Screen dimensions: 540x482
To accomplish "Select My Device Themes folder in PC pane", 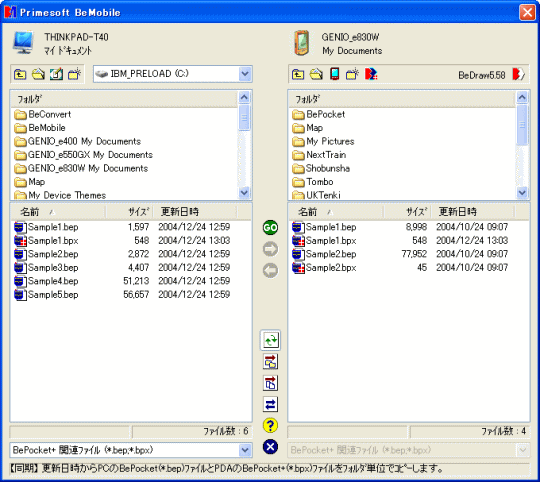I will pyautogui.click(x=60, y=195).
